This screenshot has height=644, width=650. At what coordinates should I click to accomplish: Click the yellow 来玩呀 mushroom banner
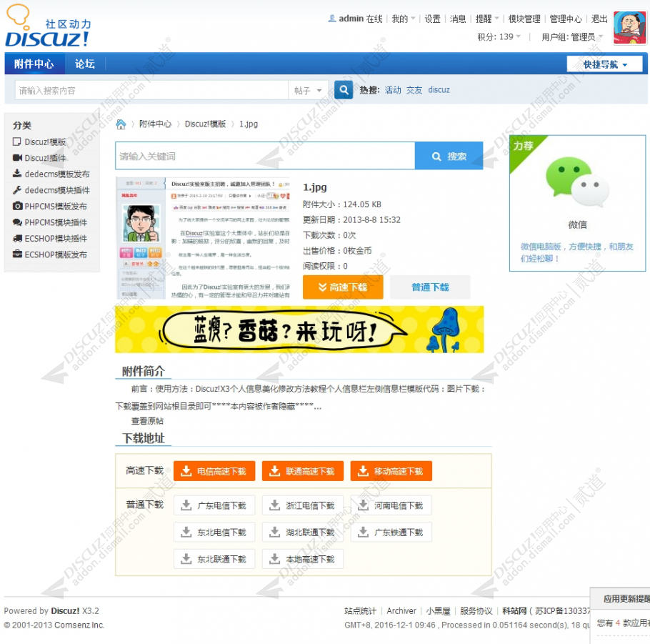pyautogui.click(x=299, y=330)
